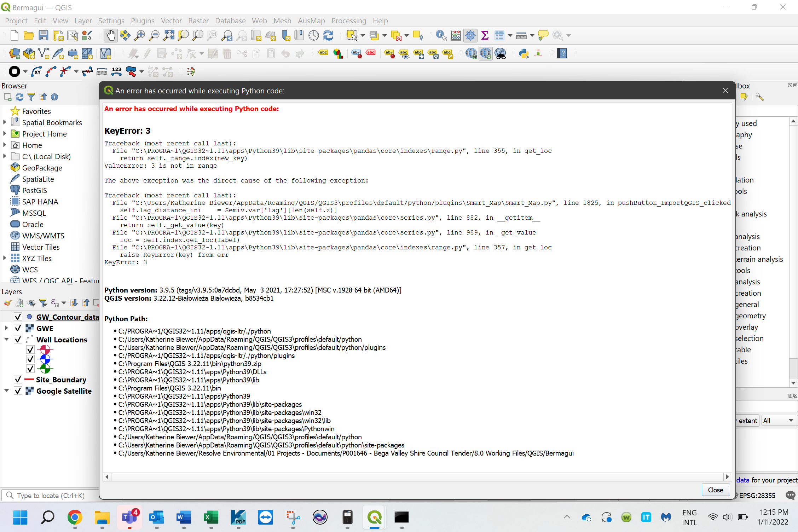This screenshot has width=798, height=532.
Task: Open the Processing menu
Action: (349, 21)
